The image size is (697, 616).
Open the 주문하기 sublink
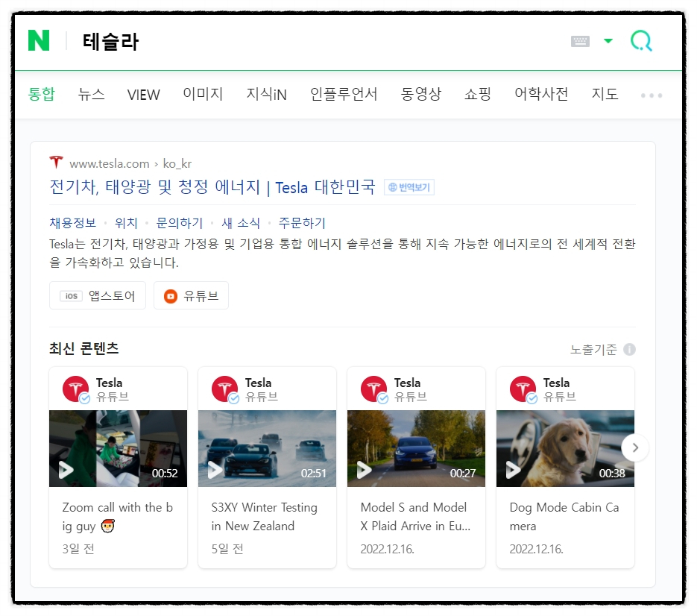(x=302, y=223)
